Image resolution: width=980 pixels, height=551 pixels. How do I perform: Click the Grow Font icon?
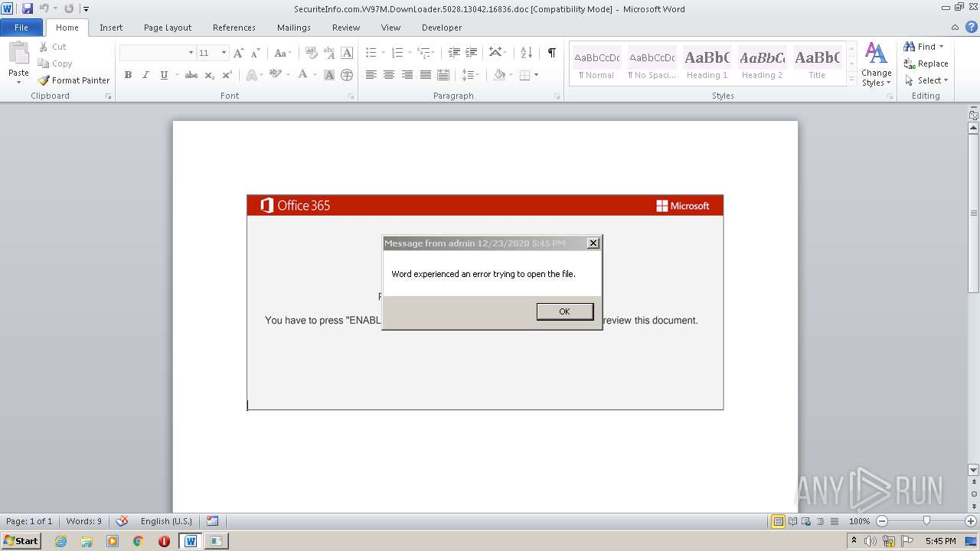pos(239,53)
